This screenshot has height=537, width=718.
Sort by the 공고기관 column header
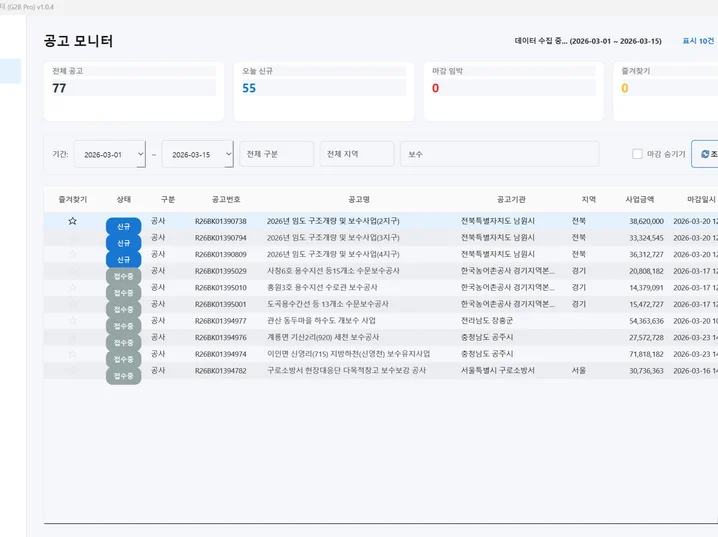518,199
